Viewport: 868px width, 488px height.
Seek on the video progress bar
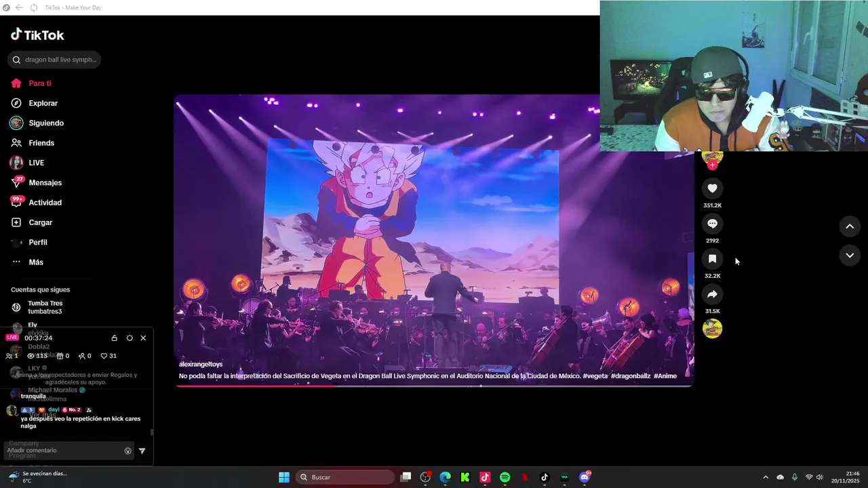(434, 386)
